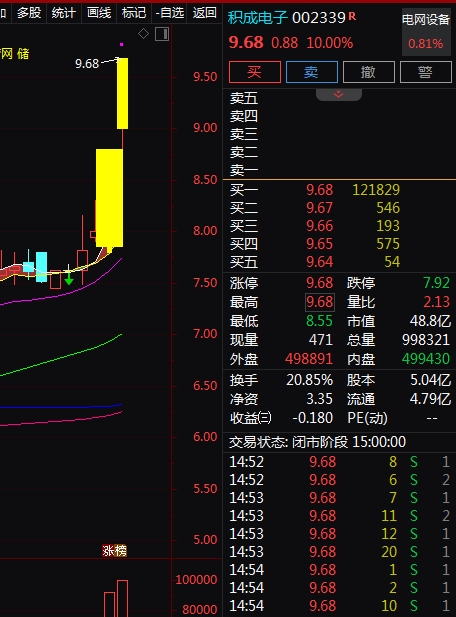Click the 收益(三) value -0.180
Image resolution: width=456 pixels, height=617 pixels.
[x=313, y=418]
